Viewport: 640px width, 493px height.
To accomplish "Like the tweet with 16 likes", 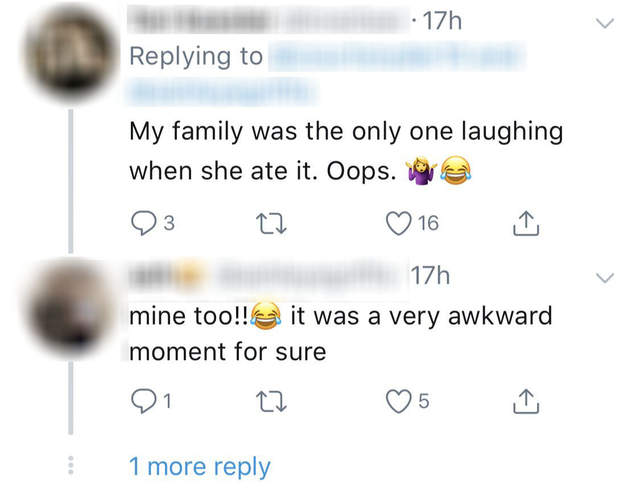I will [x=400, y=223].
